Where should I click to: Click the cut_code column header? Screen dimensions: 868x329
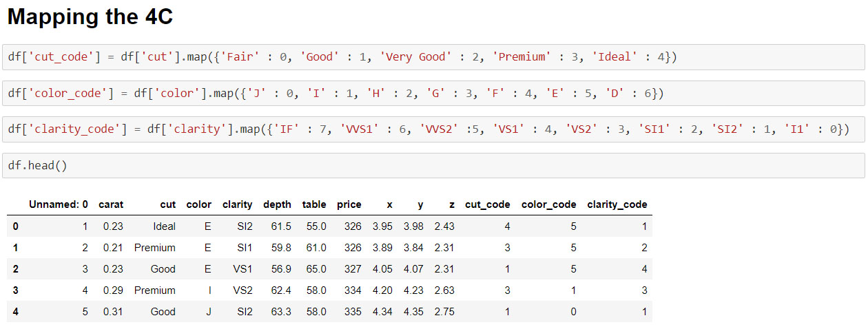488,204
